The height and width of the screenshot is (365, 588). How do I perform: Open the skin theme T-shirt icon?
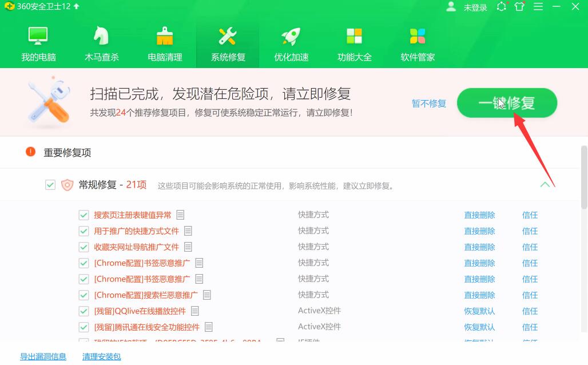pyautogui.click(x=519, y=7)
